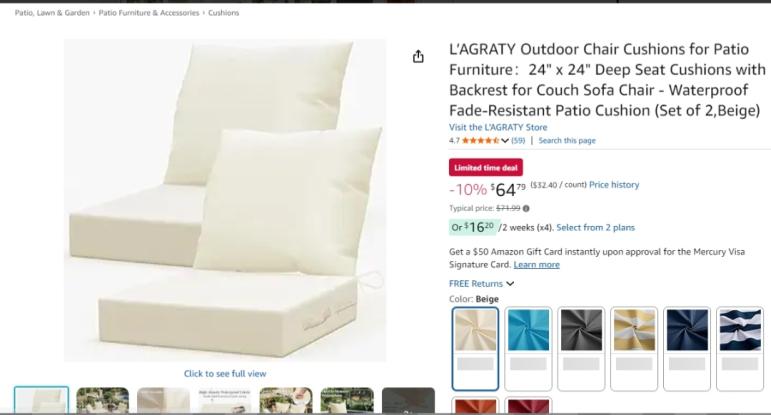
Task: Expand the FREE Returns chevron
Action: (x=510, y=284)
